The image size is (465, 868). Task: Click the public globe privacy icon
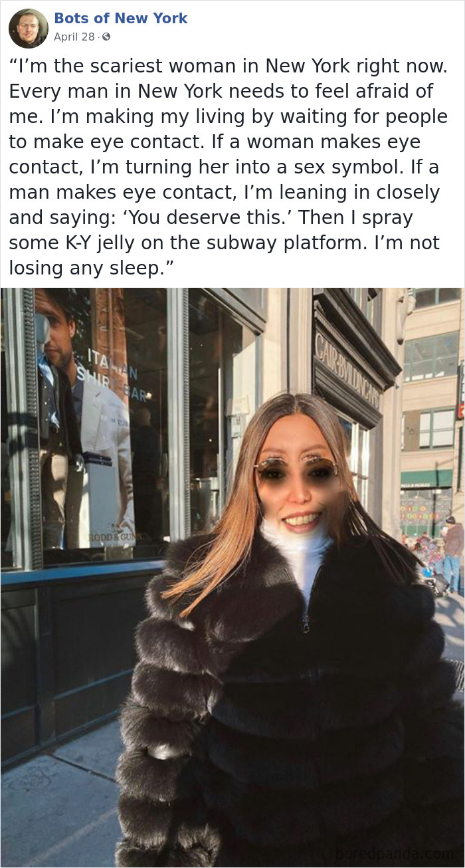click(106, 37)
